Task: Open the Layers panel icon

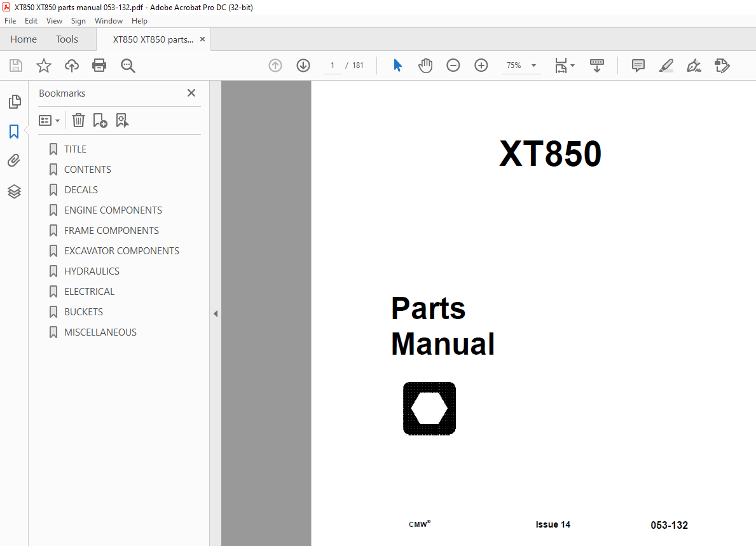Action: pyautogui.click(x=15, y=192)
